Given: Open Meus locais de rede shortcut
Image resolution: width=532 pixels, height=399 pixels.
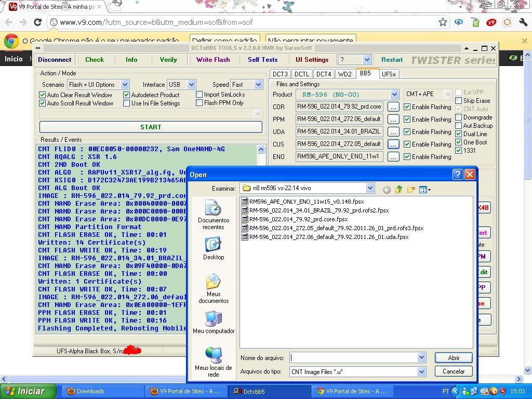Looking at the screenshot, I should click(214, 362).
